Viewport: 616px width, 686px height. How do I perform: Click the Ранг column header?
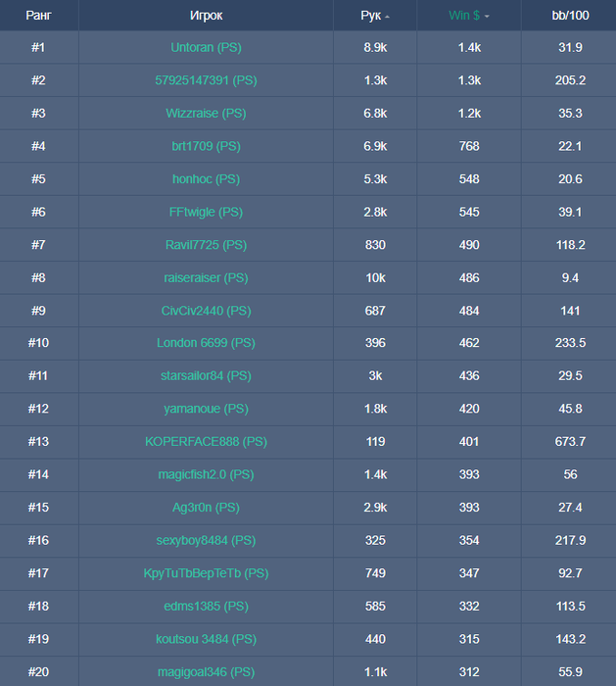pyautogui.click(x=38, y=16)
